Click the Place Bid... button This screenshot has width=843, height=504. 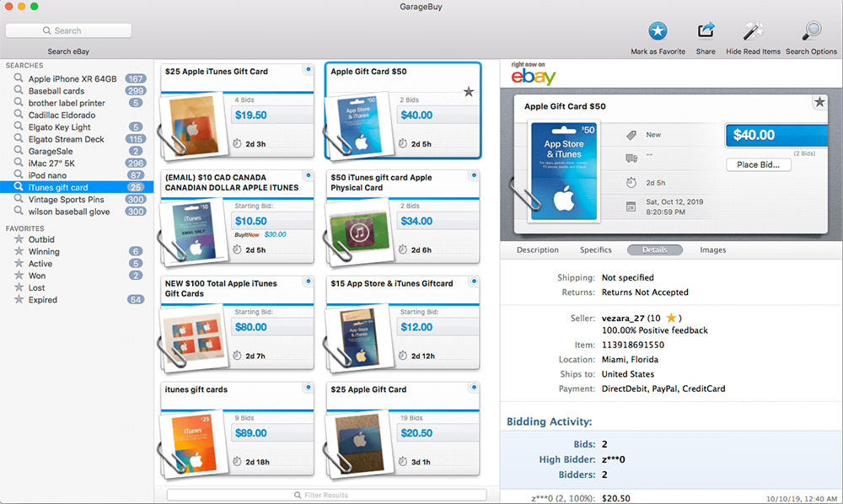[x=759, y=165]
